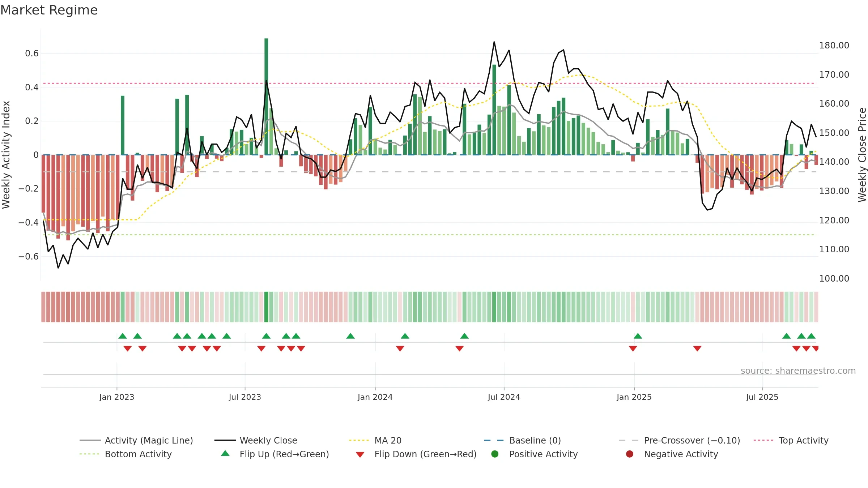868x488 pixels.
Task: Click the tall green bar just after Jan 2023
Action: [123, 125]
